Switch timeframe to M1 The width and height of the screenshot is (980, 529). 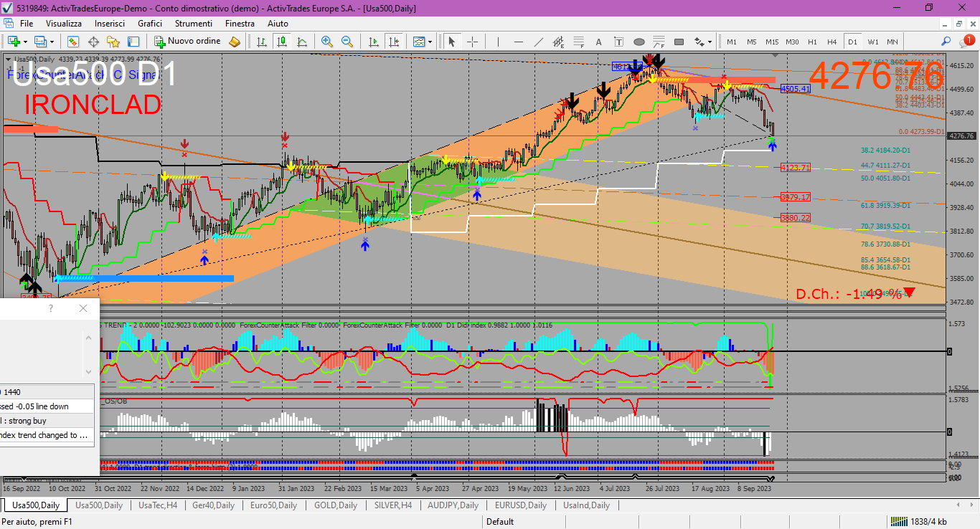click(x=732, y=42)
